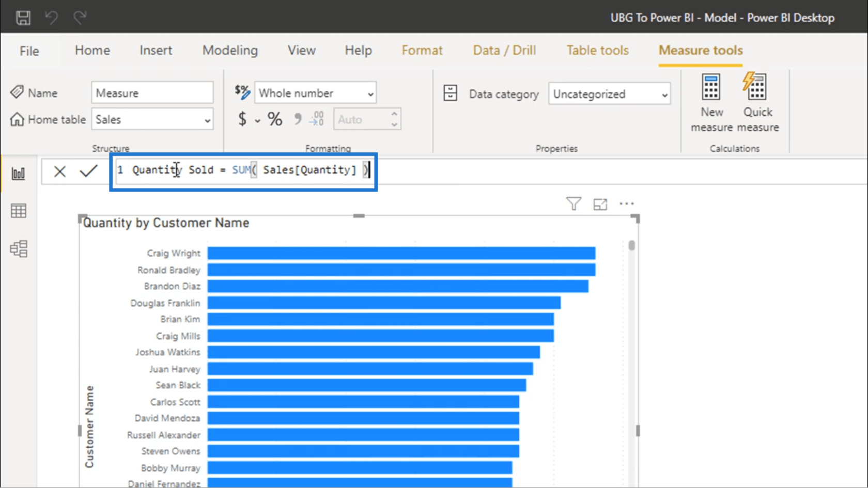The height and width of the screenshot is (488, 868).
Task: Click the Brian Kim label
Action: 180,319
